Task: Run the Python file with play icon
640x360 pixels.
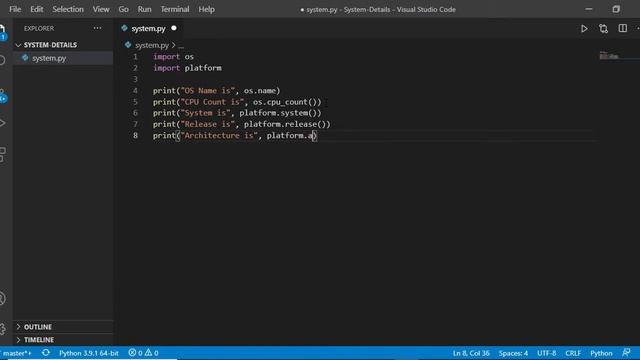Action: (584, 29)
